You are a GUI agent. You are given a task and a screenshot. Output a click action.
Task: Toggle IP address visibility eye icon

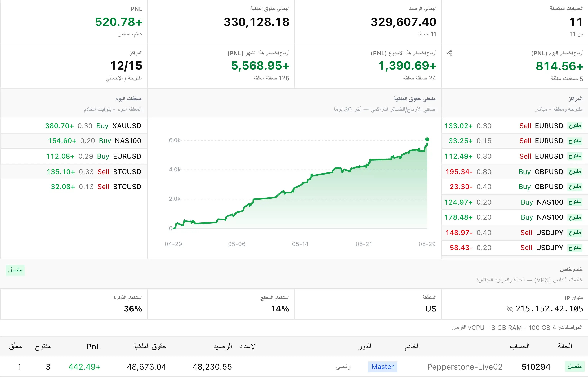pyautogui.click(x=510, y=309)
